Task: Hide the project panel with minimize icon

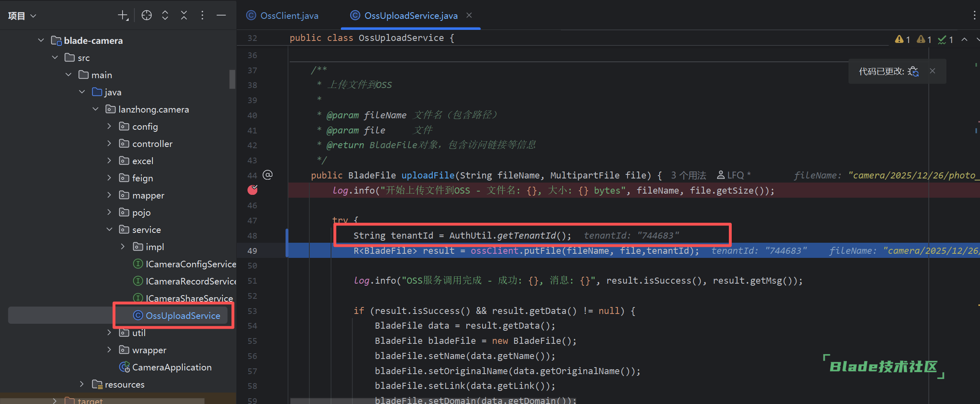Action: 221,16
